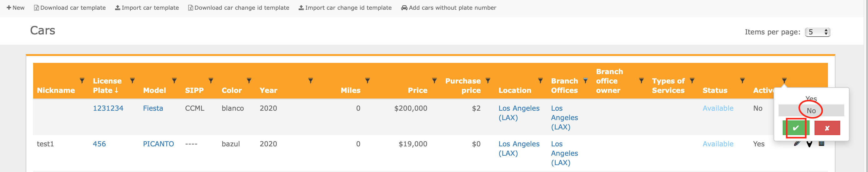Confirm filter with green checkmark button
This screenshot has height=172, width=868.
(795, 128)
